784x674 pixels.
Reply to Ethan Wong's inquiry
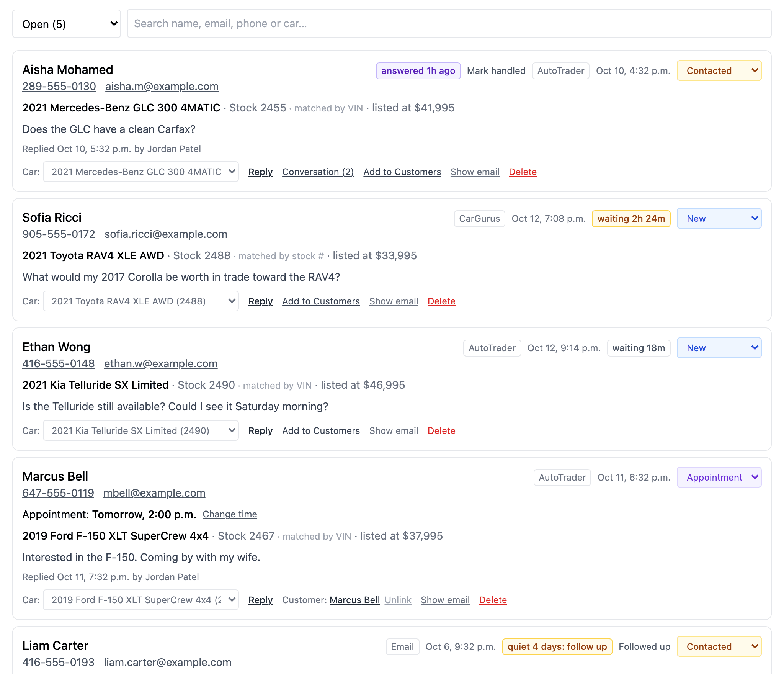click(260, 431)
